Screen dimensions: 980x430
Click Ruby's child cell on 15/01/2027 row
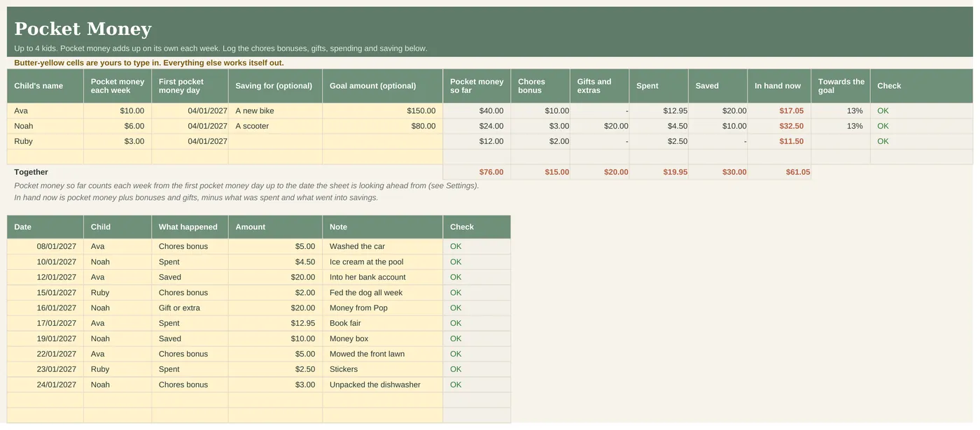click(x=118, y=292)
